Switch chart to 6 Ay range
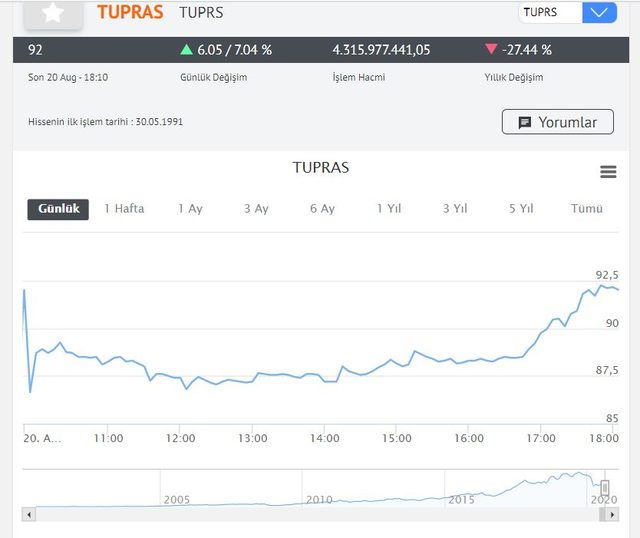Screen dimensions: 640x538 coord(322,209)
